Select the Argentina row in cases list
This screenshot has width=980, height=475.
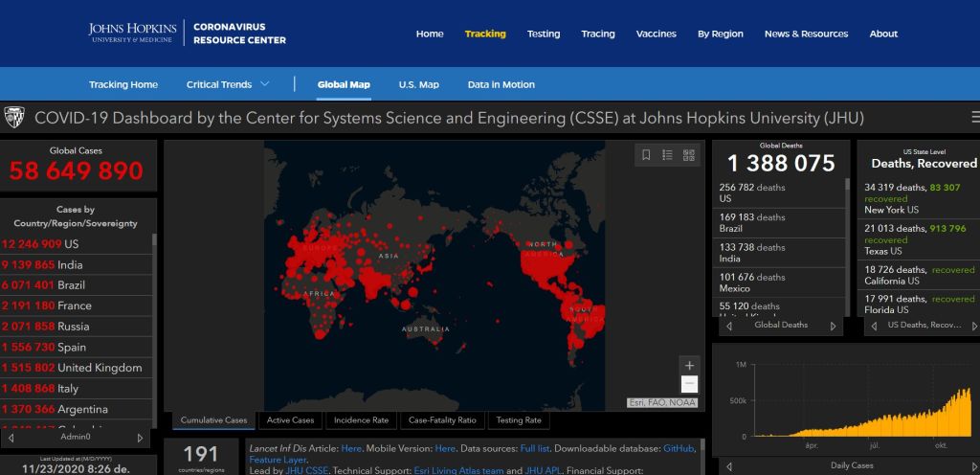[76, 409]
